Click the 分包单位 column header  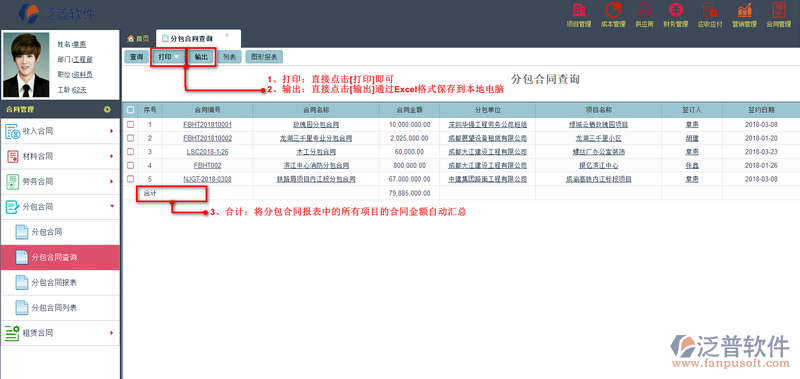(x=487, y=110)
